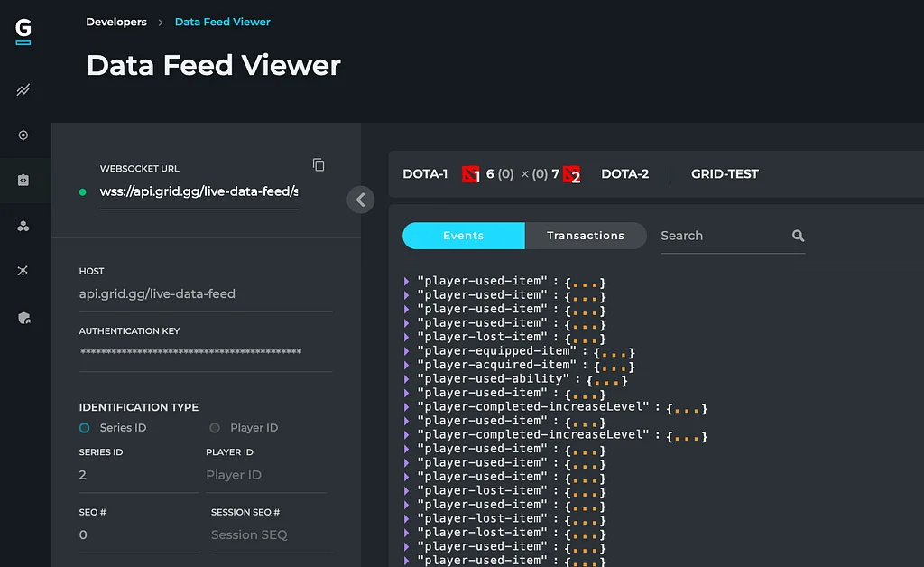Select the Player ID radio button
This screenshot has height=567, width=924.
click(215, 428)
